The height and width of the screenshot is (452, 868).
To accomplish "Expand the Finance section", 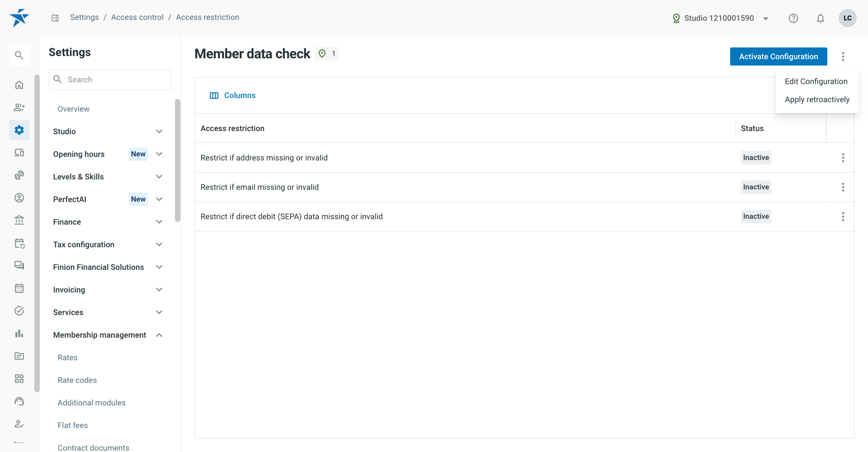I will pyautogui.click(x=108, y=222).
